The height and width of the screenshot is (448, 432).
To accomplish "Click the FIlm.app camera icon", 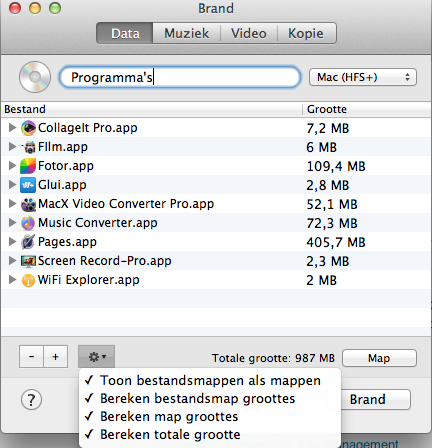I will (x=29, y=147).
